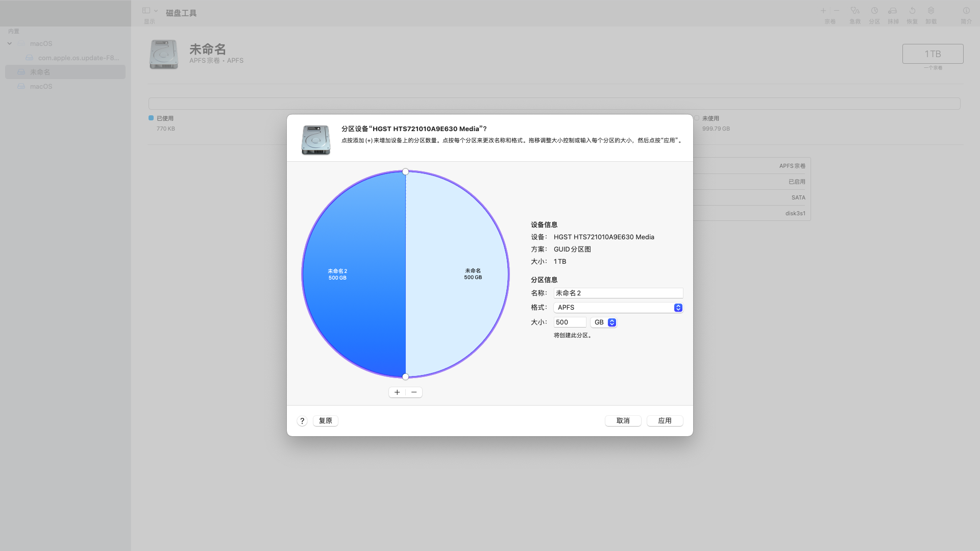Screen dimensions: 980x551
Task: Click the Apply (应用) button
Action: click(665, 421)
